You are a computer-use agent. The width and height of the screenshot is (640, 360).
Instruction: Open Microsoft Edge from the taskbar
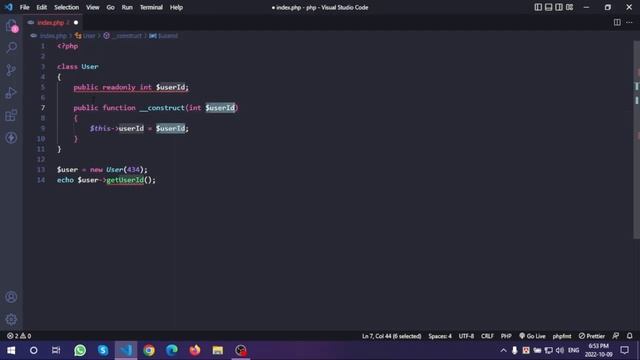(172, 350)
